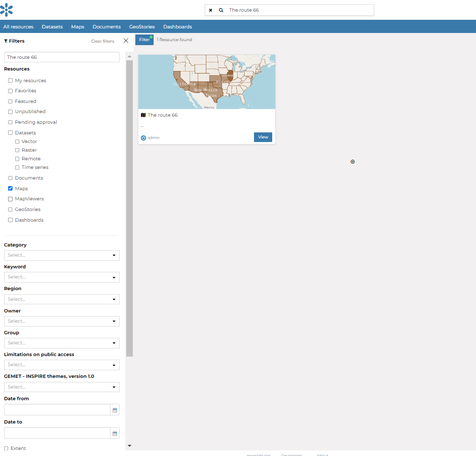Close the Filters panel with the X icon
The height and width of the screenshot is (456, 476).
tap(126, 41)
